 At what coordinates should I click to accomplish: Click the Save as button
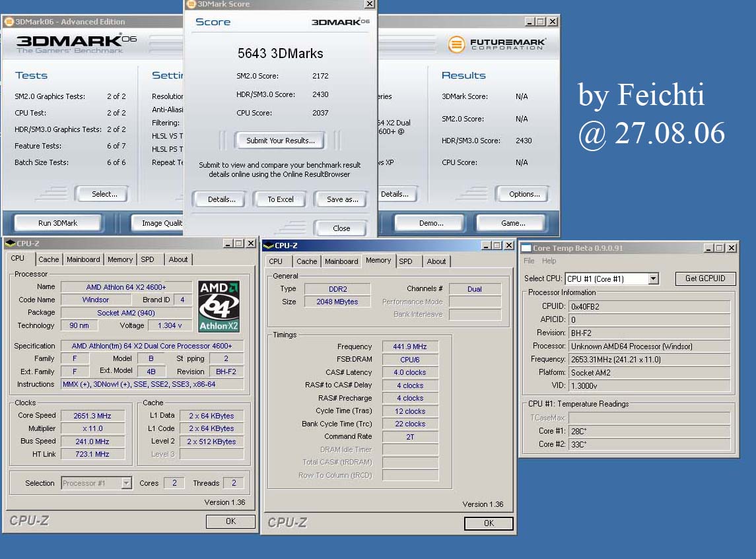click(x=342, y=199)
